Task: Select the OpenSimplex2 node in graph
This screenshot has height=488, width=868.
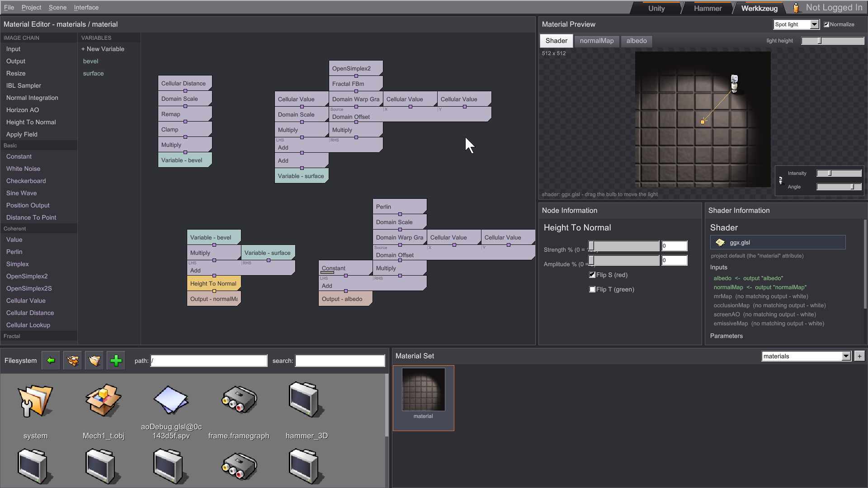Action: pos(355,68)
